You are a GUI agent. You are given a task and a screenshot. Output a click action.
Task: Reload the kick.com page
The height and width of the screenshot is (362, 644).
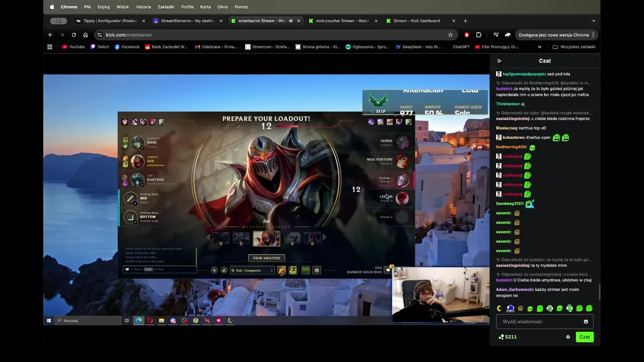pyautogui.click(x=73, y=35)
